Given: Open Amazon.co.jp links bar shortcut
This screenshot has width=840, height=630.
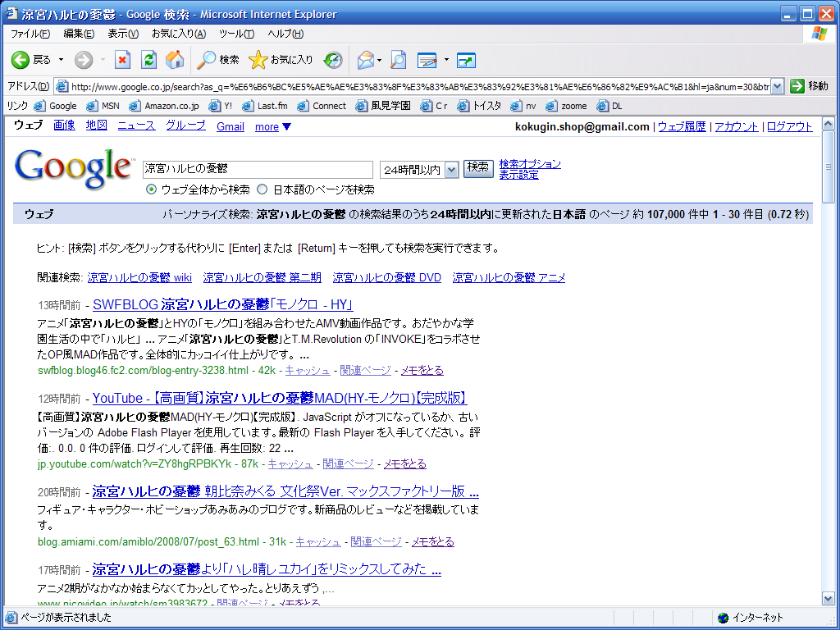Looking at the screenshot, I should pyautogui.click(x=164, y=106).
